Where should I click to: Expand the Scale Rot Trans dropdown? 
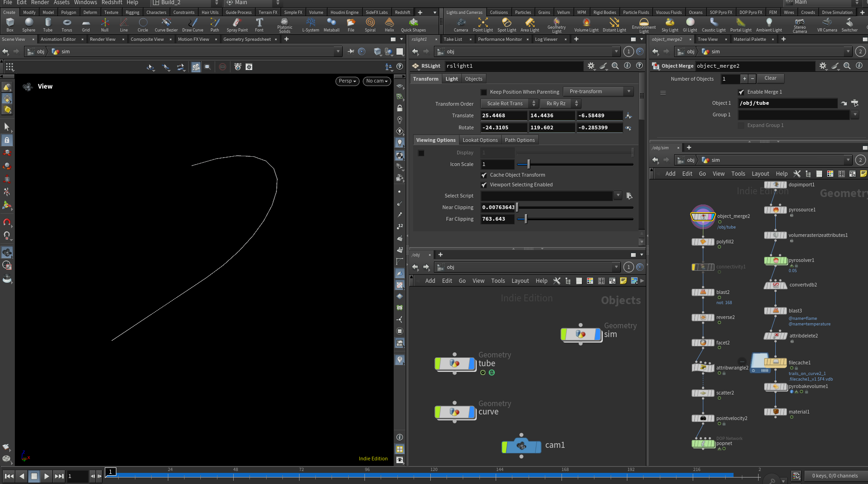point(509,103)
